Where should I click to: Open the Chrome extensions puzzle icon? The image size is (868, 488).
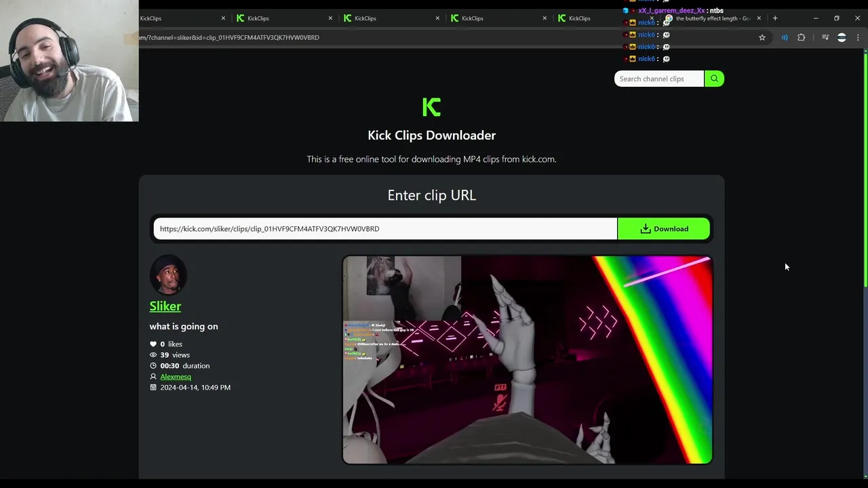[802, 38]
